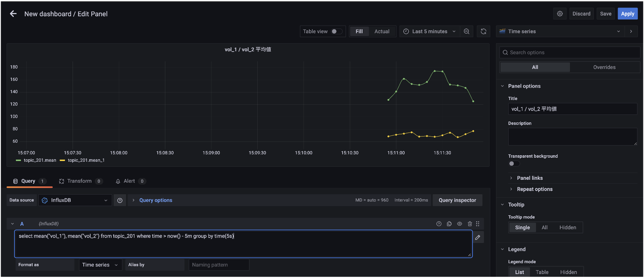Image resolution: width=644 pixels, height=278 pixels.
Task: Open data source help icon
Action: (x=120, y=200)
